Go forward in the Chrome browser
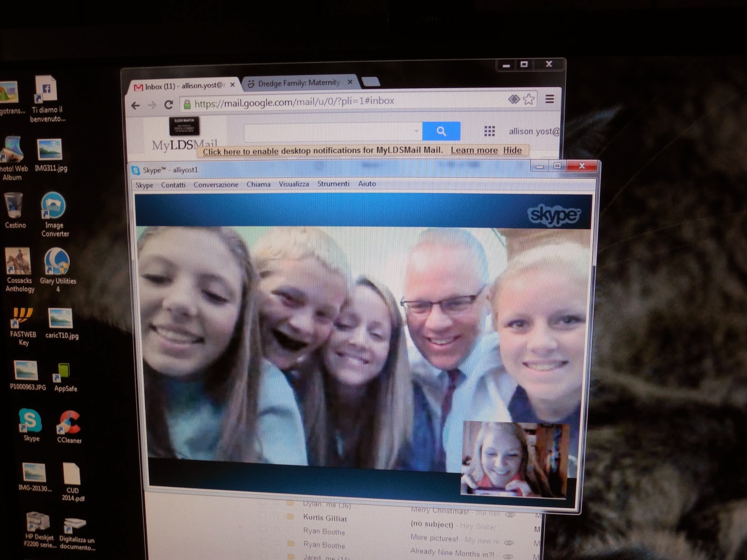747x560 pixels. tap(152, 105)
